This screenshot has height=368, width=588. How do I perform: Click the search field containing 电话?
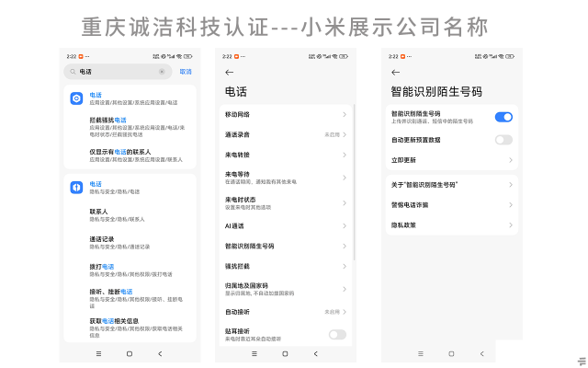point(115,71)
